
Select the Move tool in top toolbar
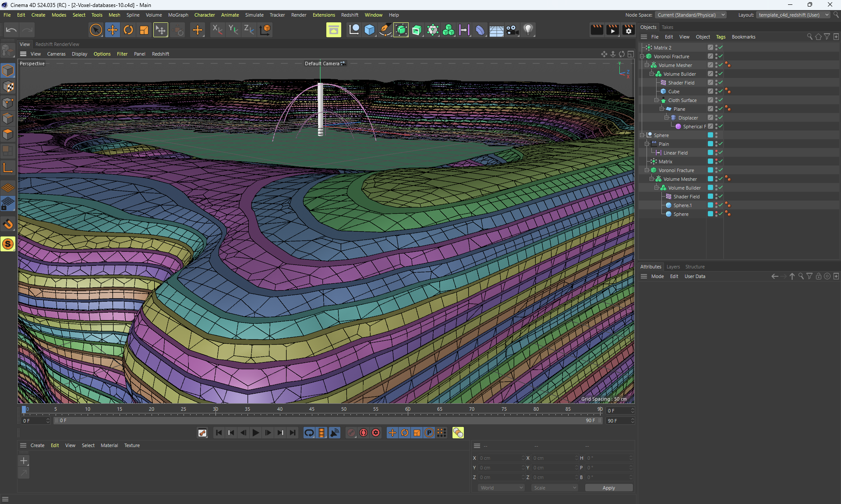pyautogui.click(x=112, y=30)
